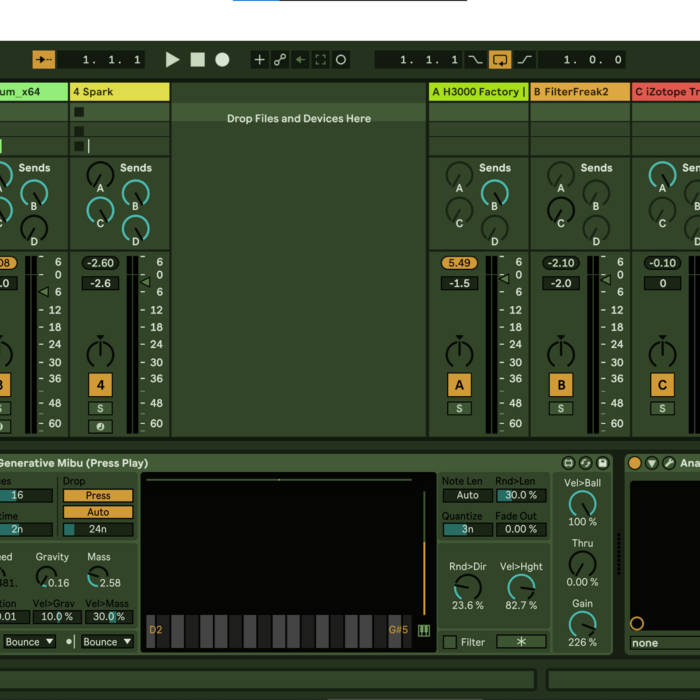Open the right Bounce dropdown menu
The width and height of the screenshot is (700, 700).
[106, 642]
